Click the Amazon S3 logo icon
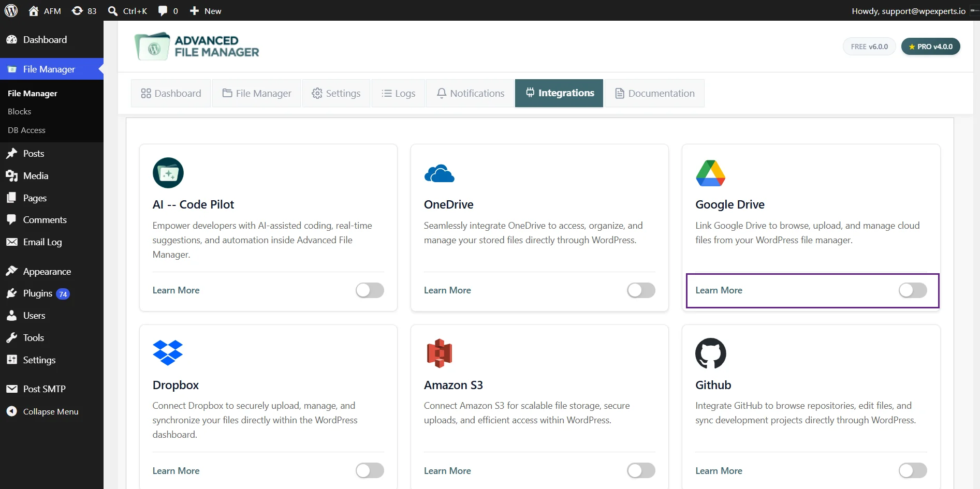The height and width of the screenshot is (489, 980). [x=439, y=353]
